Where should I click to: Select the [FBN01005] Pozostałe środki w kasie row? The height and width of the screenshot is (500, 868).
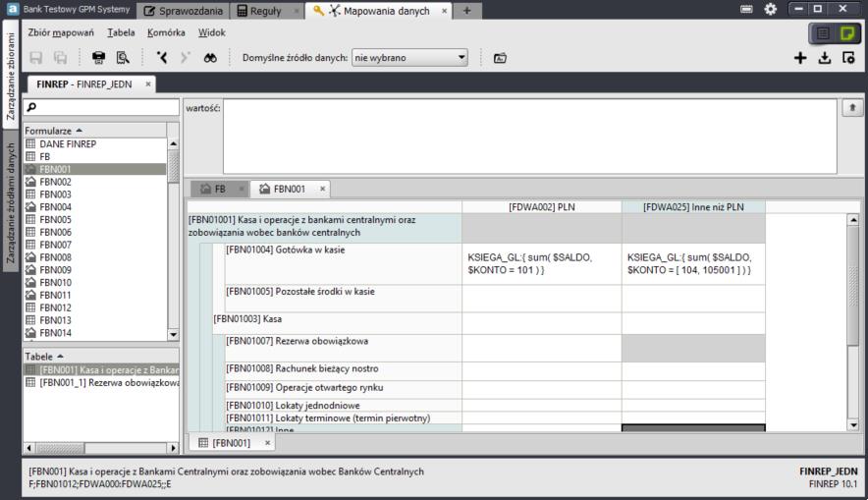(x=343, y=299)
